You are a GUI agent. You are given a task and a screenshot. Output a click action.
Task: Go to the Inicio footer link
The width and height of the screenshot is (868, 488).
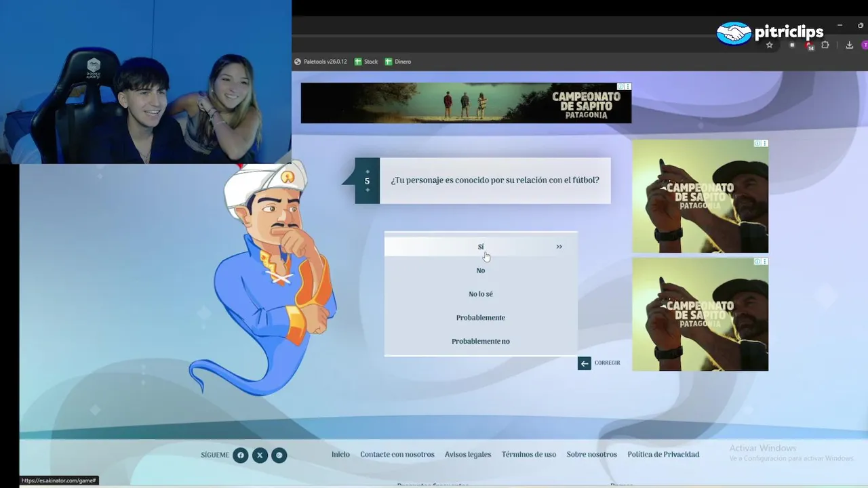340,455
